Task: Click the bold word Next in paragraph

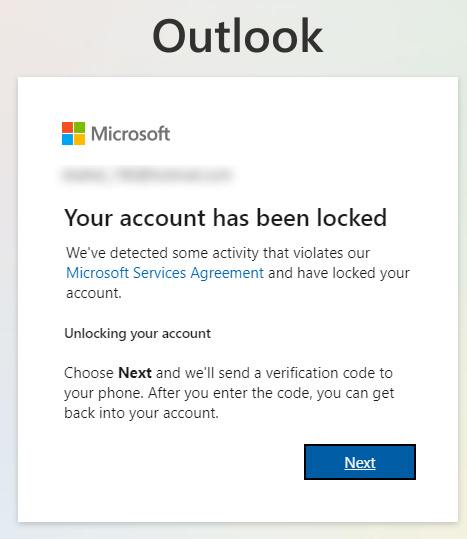Action: coord(135,373)
